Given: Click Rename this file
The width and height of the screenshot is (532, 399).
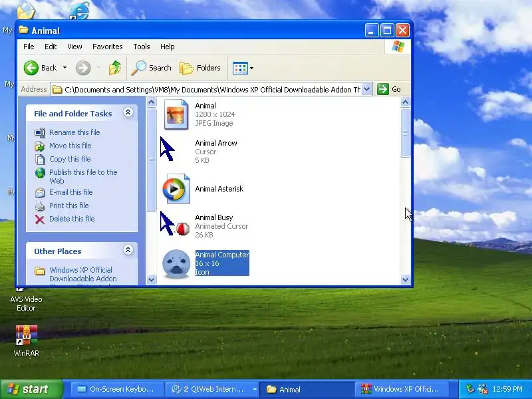Looking at the screenshot, I should click(x=74, y=132).
